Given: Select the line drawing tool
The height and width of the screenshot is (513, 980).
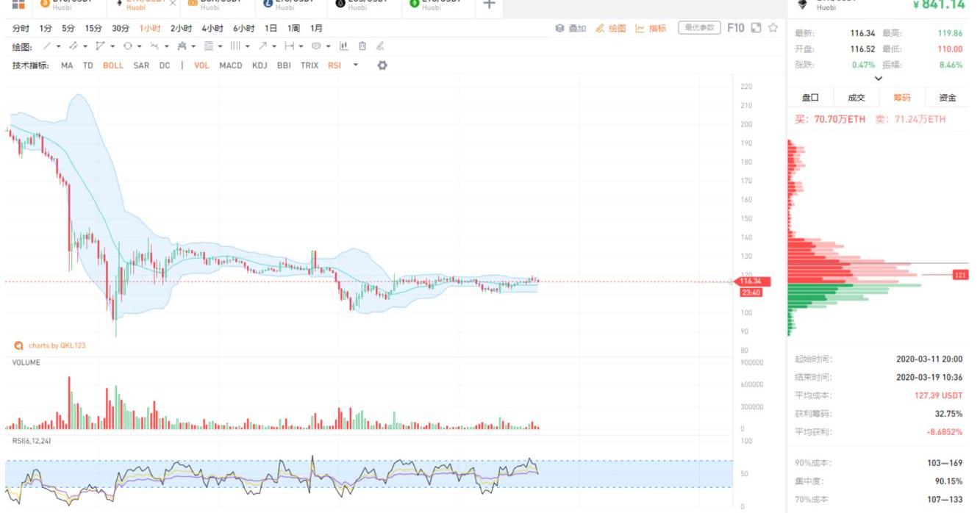Looking at the screenshot, I should tap(47, 46).
